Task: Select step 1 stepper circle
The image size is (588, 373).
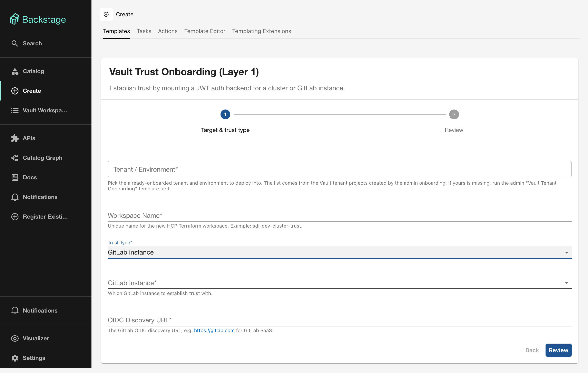Action: (x=225, y=115)
